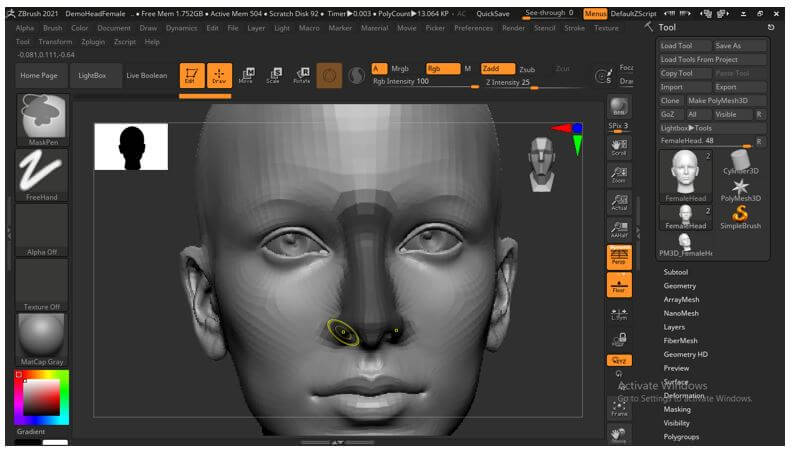
Task: Open the FreeHand stroke selector
Action: coord(42,176)
